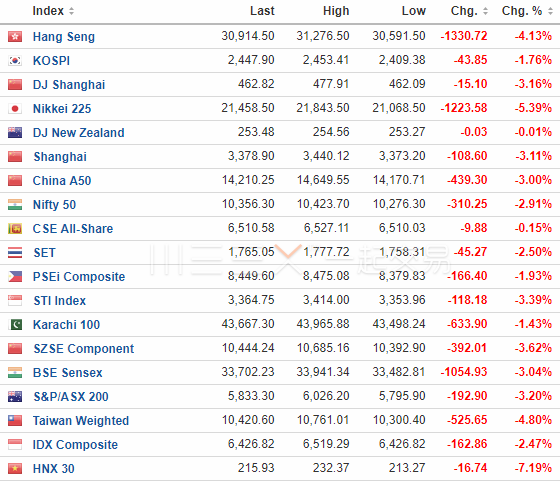560x481 pixels.
Task: Open the SZSE Component link
Action: pos(84,349)
